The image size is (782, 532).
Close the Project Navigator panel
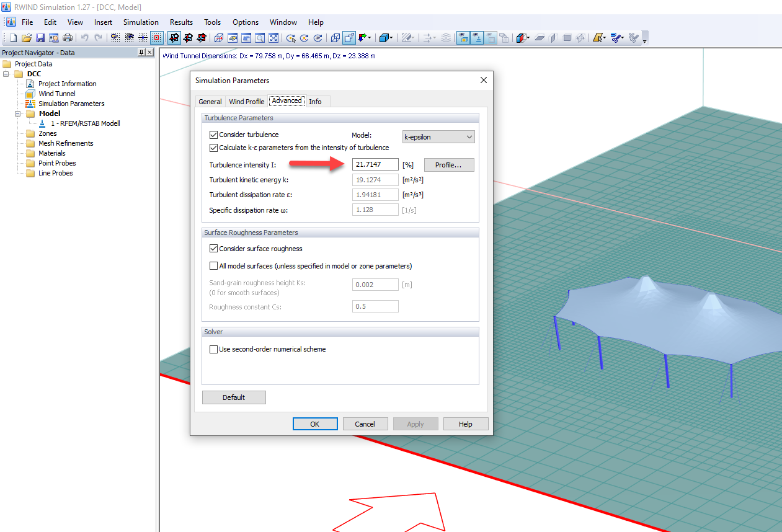(149, 53)
